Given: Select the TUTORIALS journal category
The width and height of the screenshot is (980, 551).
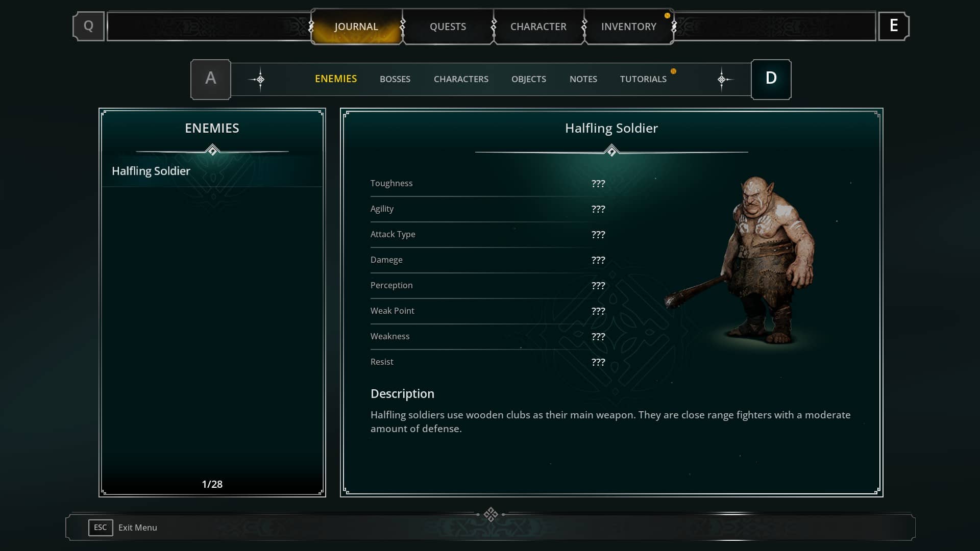Looking at the screenshot, I should point(643,79).
